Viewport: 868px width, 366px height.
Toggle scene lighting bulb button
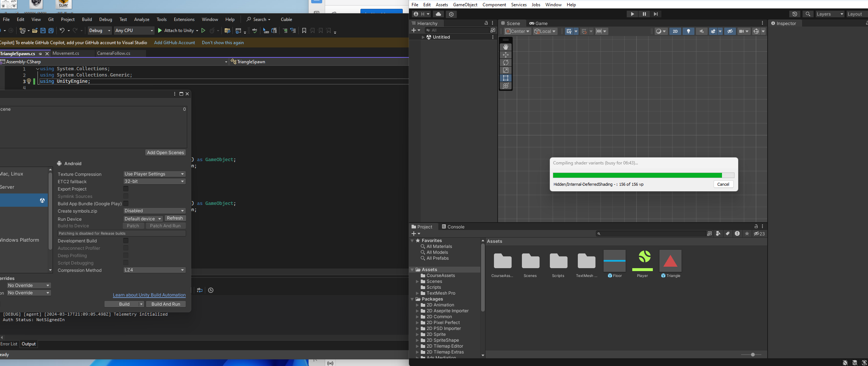coord(689,31)
